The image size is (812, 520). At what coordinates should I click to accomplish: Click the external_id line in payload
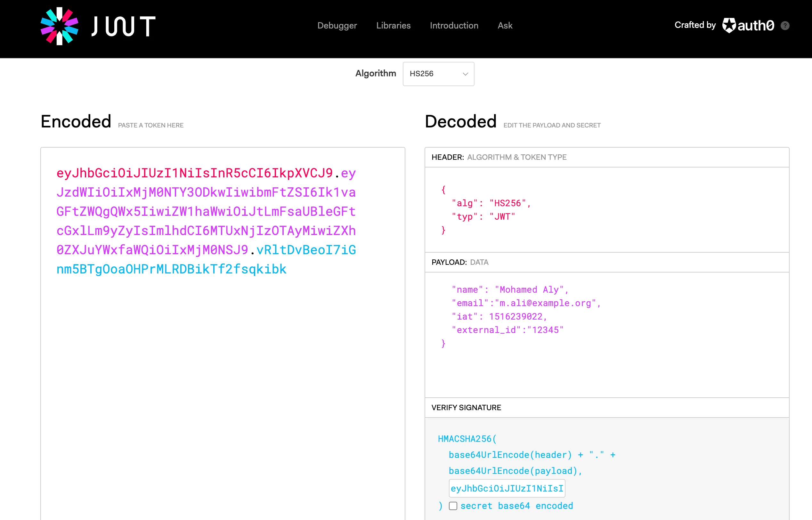point(507,329)
